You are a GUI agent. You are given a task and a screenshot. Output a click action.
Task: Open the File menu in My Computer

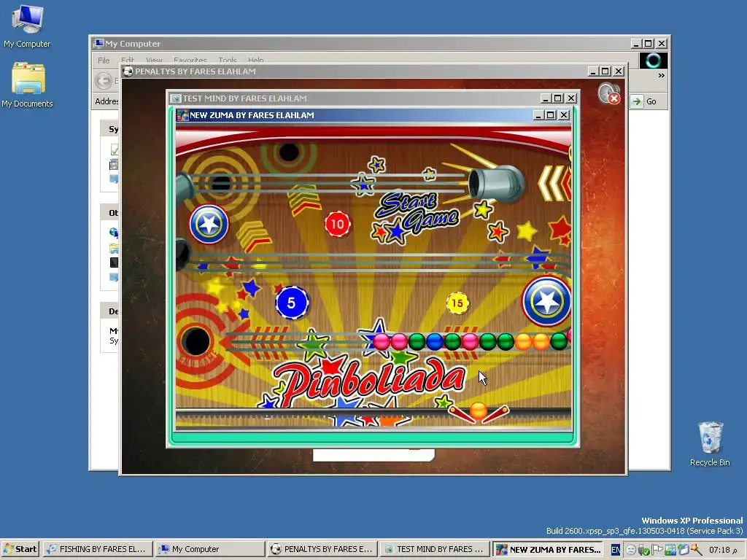[x=104, y=61]
